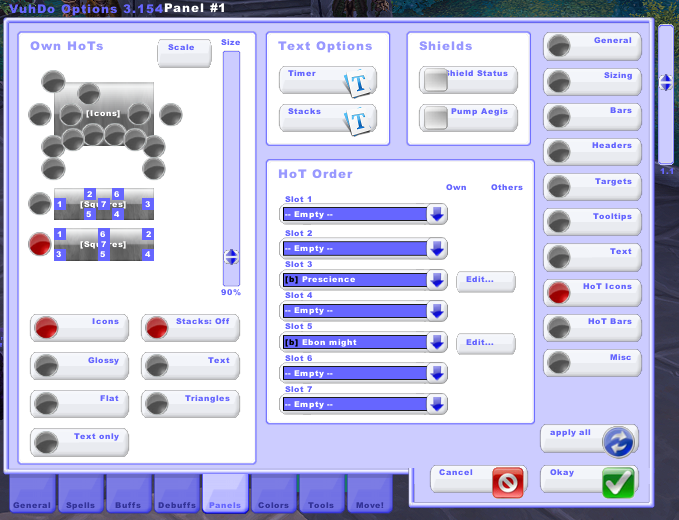The image size is (679, 520).
Task: Select the Glossy HoT style option
Action: click(x=78, y=366)
